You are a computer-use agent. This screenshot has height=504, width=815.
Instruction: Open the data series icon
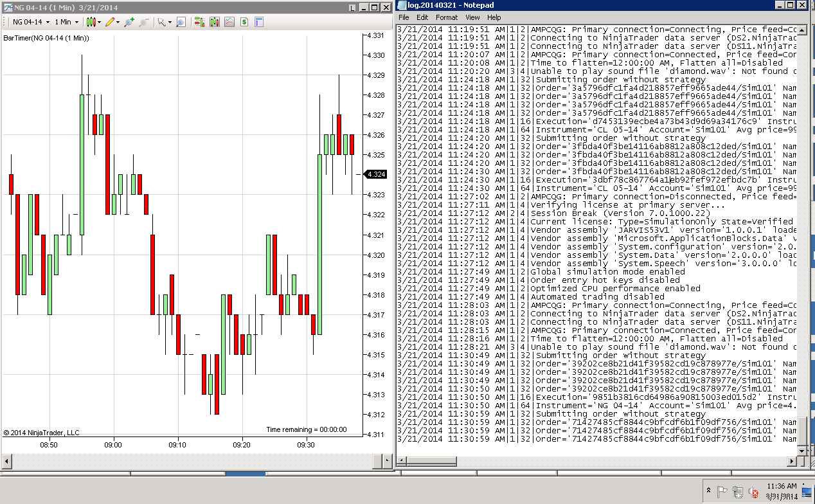pyautogui.click(x=215, y=22)
